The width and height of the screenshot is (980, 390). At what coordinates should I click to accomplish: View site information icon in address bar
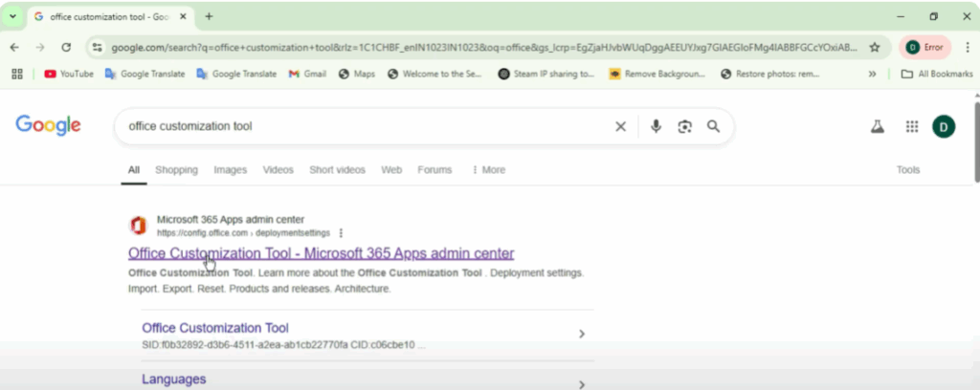[97, 48]
